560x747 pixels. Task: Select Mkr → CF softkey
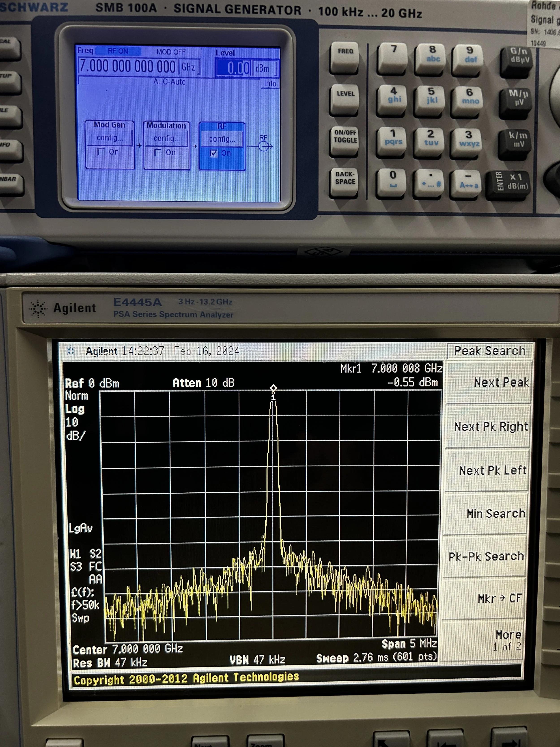point(484,598)
